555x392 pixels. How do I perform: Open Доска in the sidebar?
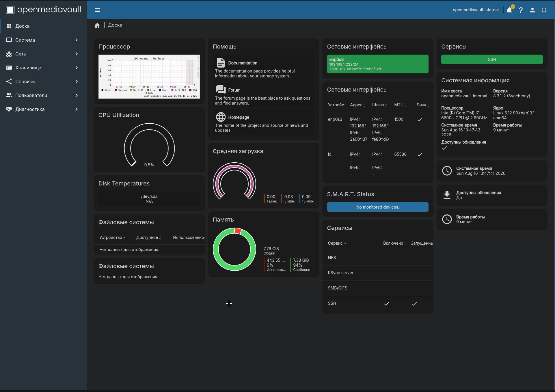[43, 26]
